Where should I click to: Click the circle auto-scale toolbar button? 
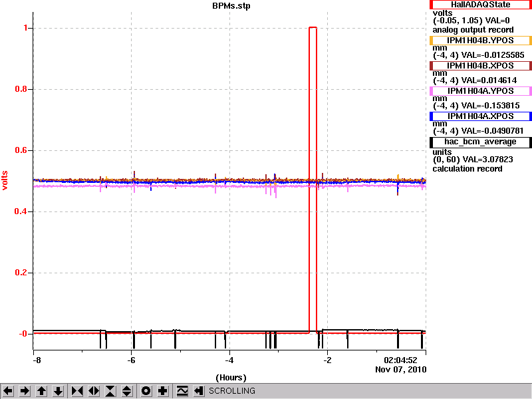pyautogui.click(x=146, y=391)
